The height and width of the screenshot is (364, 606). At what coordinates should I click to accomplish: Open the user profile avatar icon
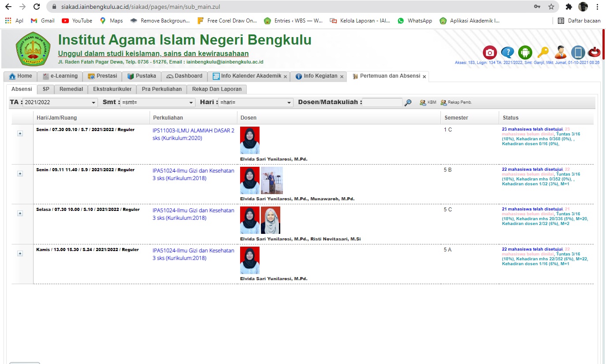[561, 53]
